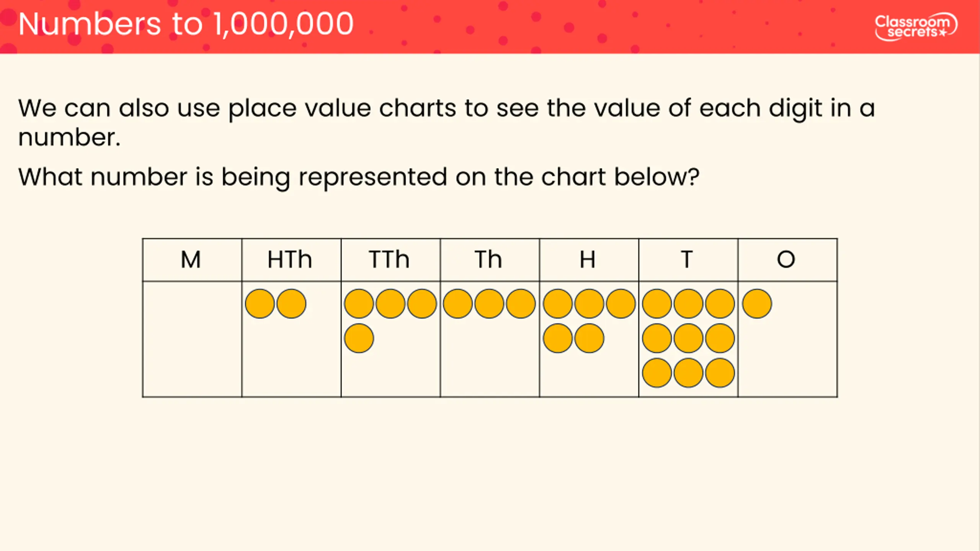980x551 pixels.
Task: Select the HTh column header cell
Action: (x=291, y=260)
